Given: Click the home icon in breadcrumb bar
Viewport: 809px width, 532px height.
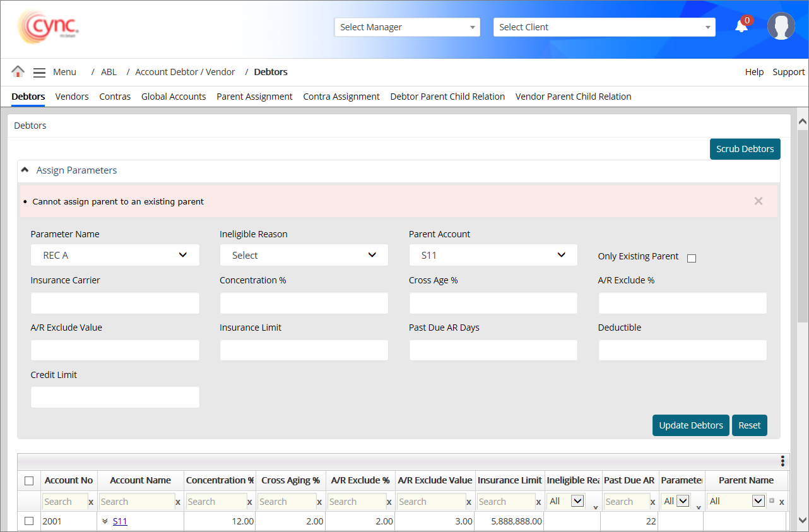Looking at the screenshot, I should [18, 72].
